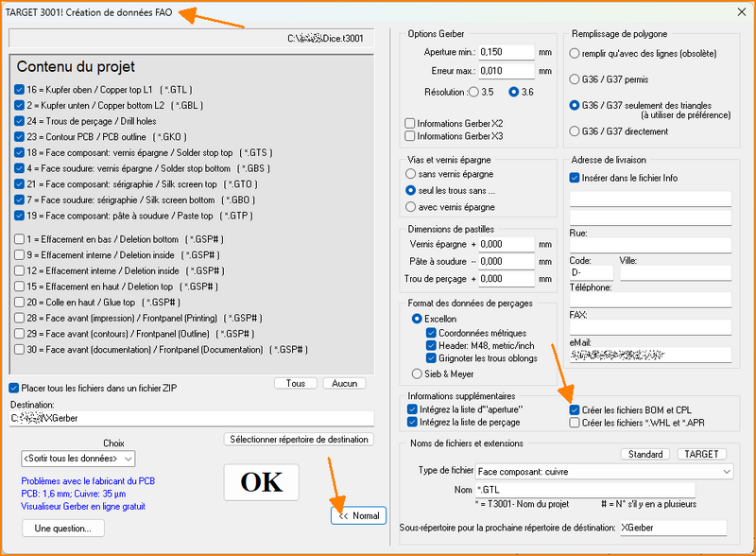Click "Aucun" to deselect all layers

(x=347, y=383)
